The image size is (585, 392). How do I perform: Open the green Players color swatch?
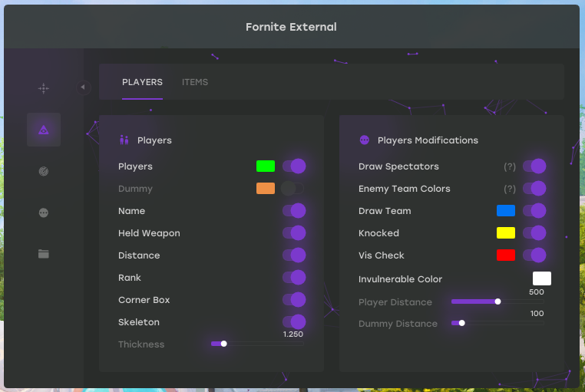[x=266, y=166]
